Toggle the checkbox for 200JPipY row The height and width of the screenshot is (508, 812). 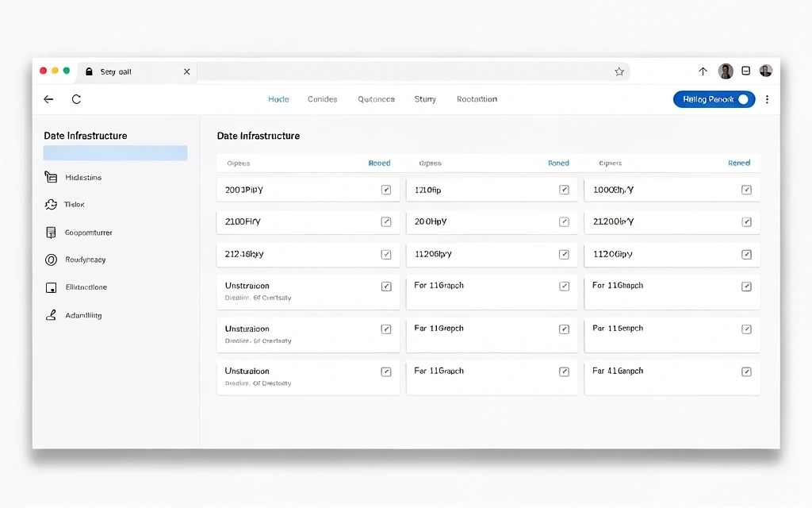pos(386,190)
